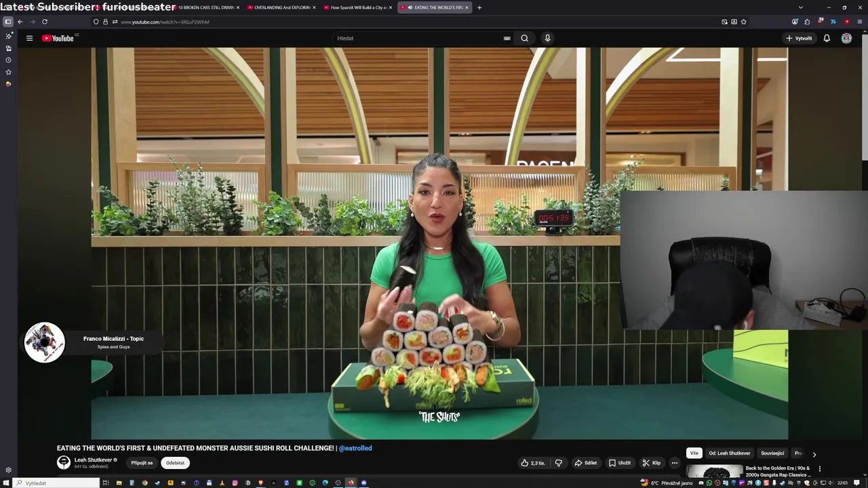Go forward to the next page
This screenshot has width=868, height=488.
pos(32,22)
